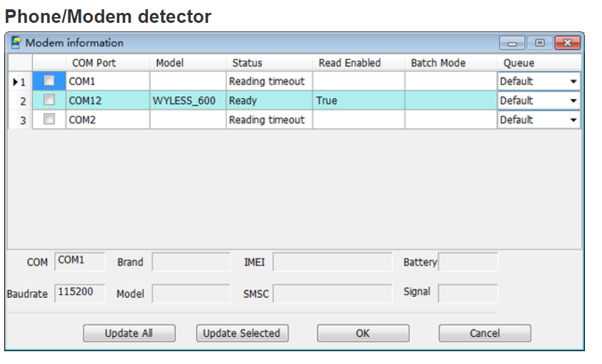Sort by the Status column header

(247, 63)
